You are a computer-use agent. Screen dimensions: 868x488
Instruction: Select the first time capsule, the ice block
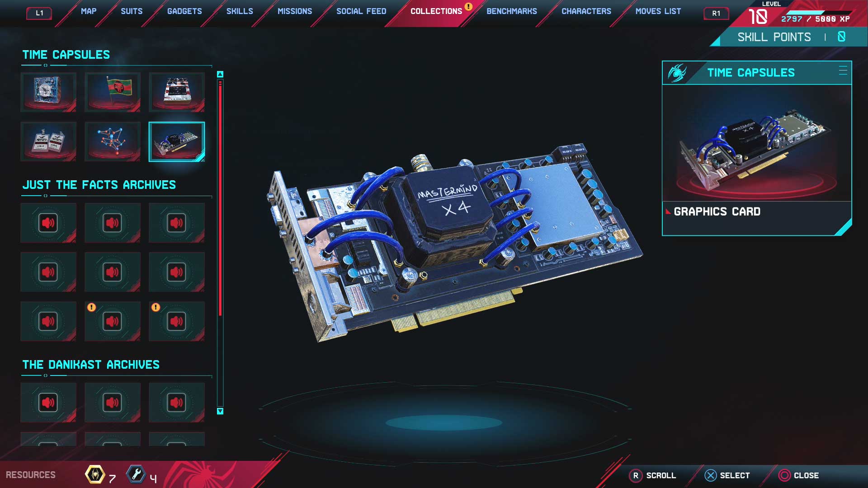coord(48,92)
